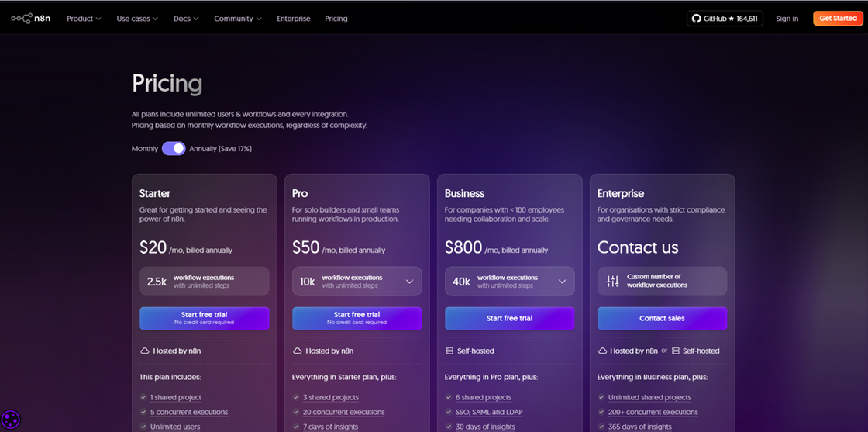This screenshot has width=868, height=432.
Task: Click checkmark beside 5 concurrent executions
Action: pos(144,412)
